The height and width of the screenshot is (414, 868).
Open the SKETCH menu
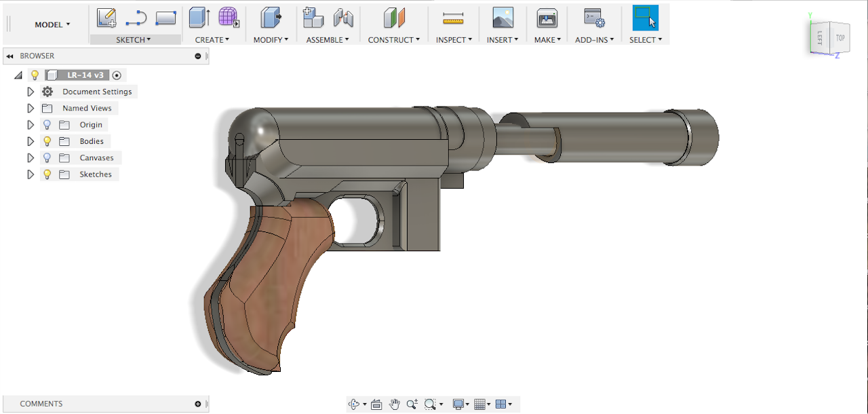click(x=133, y=40)
